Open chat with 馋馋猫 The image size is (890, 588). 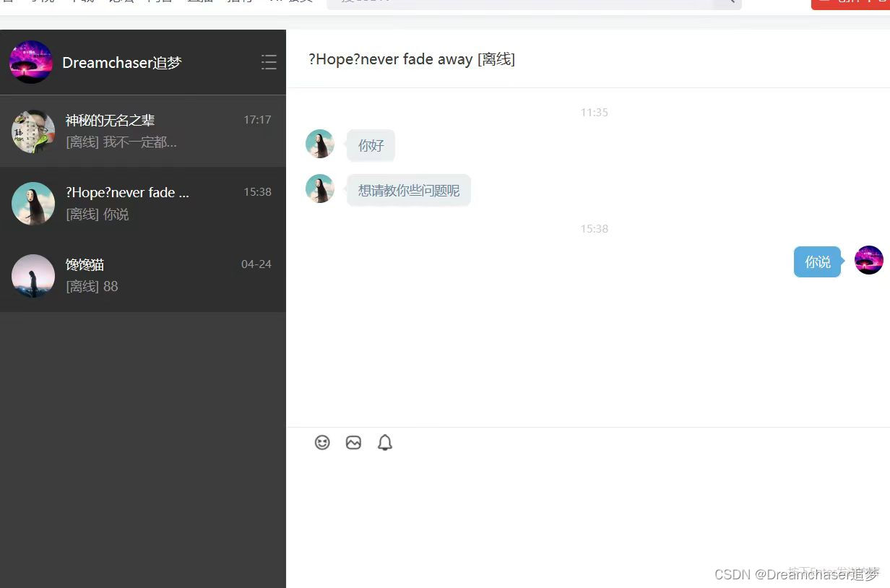tap(143, 276)
